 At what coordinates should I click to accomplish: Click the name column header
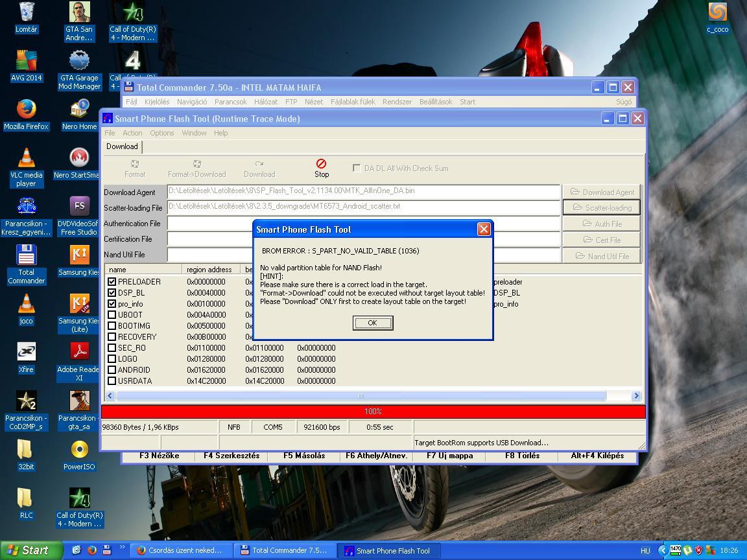pos(143,270)
